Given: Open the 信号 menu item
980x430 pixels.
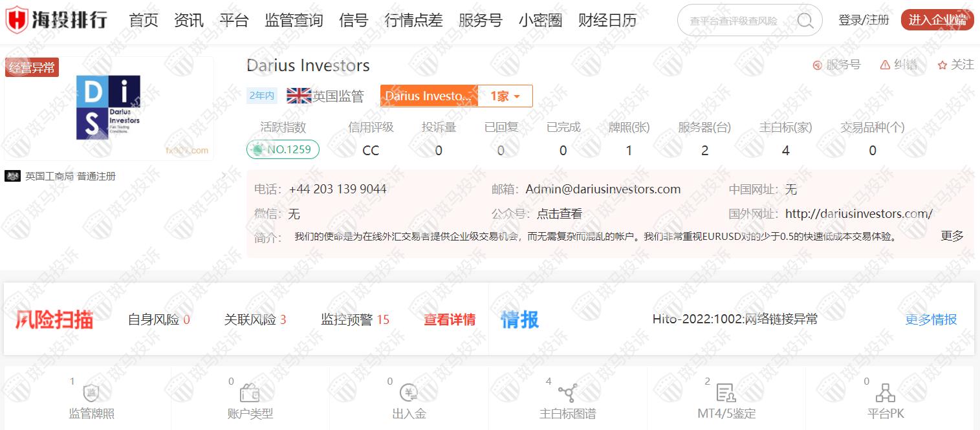Looking at the screenshot, I should tap(353, 20).
